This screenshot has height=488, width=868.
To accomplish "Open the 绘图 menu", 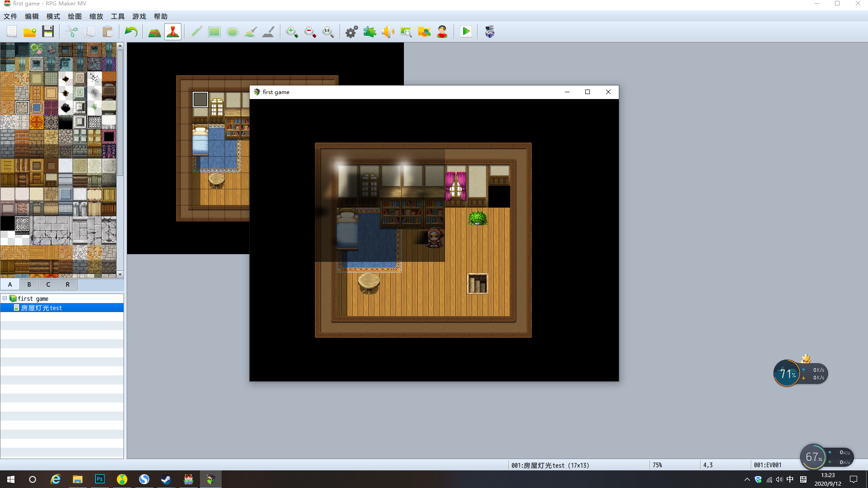I will (x=75, y=16).
